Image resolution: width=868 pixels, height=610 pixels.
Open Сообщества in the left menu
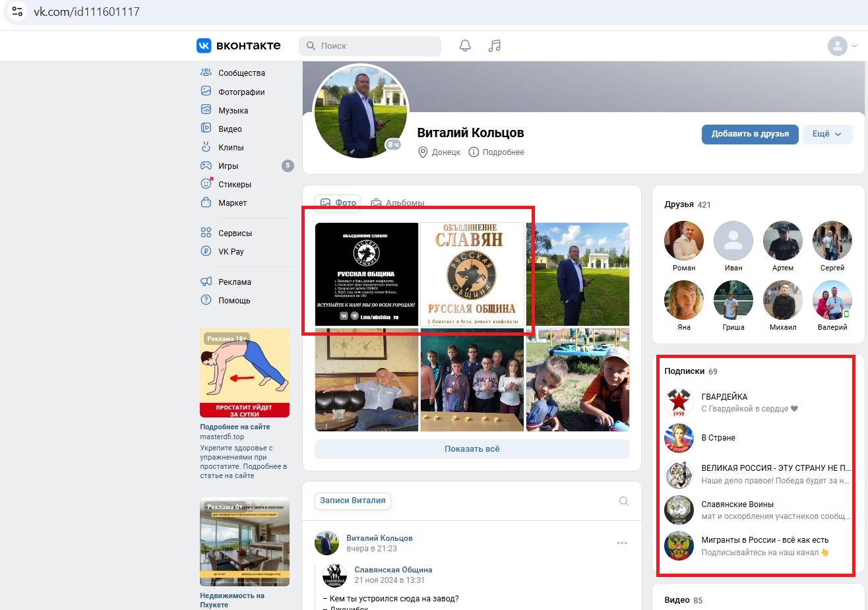(x=241, y=73)
